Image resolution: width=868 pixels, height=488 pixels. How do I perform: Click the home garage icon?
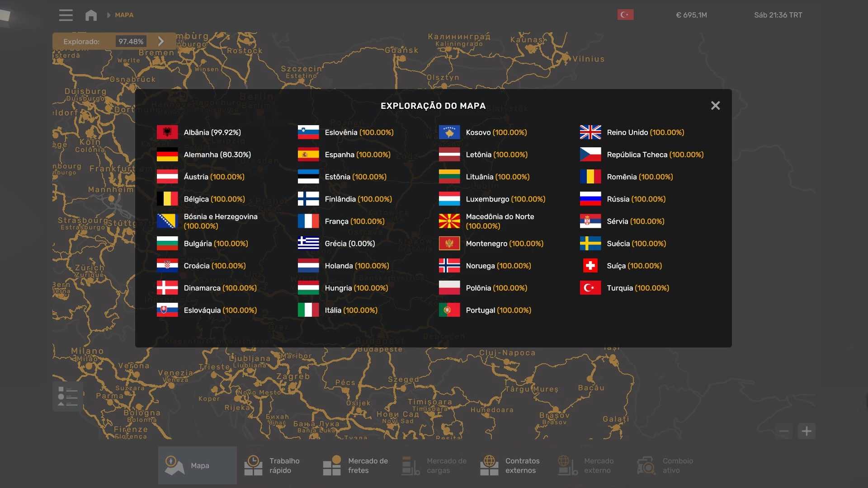(91, 15)
